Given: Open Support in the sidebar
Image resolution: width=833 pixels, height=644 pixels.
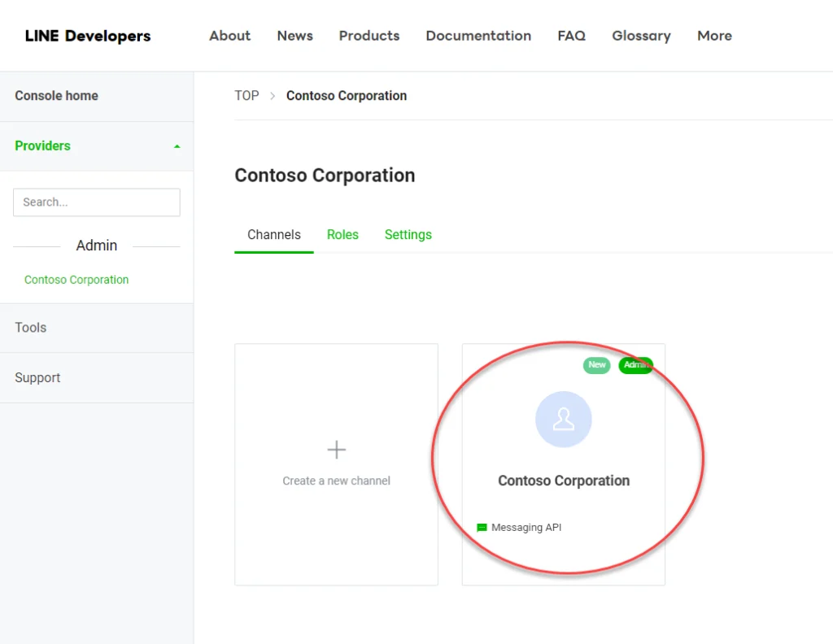Looking at the screenshot, I should 37,377.
